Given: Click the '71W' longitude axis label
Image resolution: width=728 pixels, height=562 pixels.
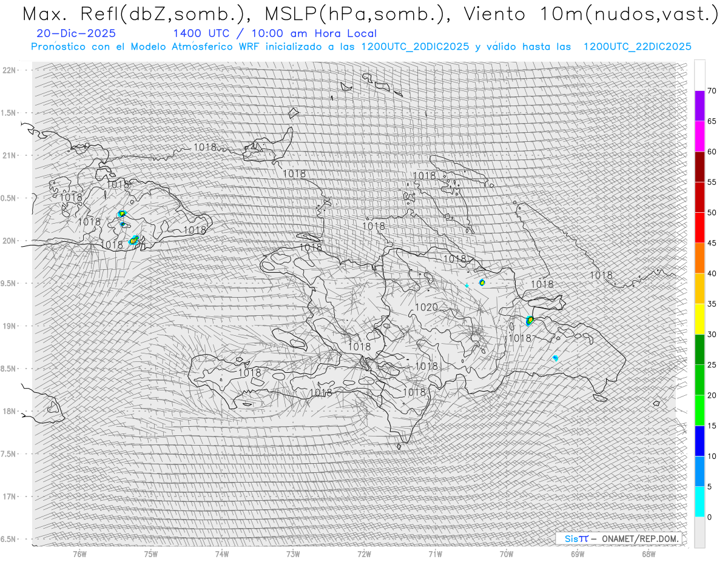Looking at the screenshot, I should coord(435,554).
